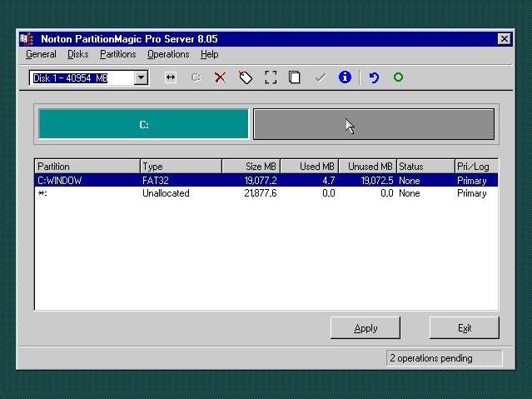Open the Disks menu
Screen dimensions: 532x399
pos(77,54)
